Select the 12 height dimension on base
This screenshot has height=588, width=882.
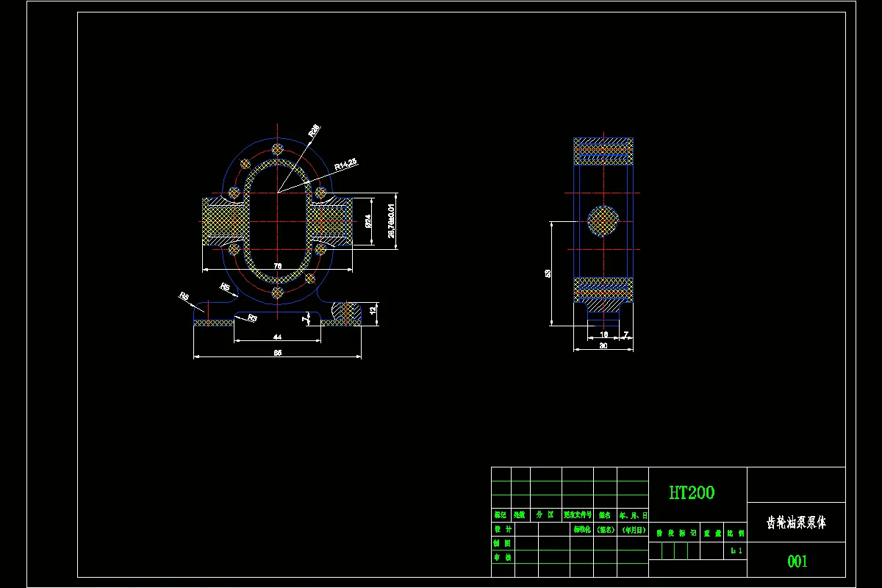373,311
